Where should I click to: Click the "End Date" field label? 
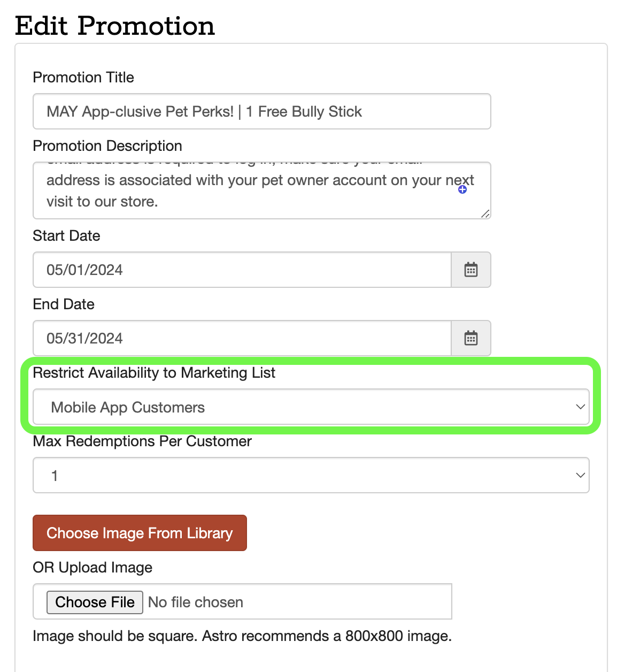[64, 304]
